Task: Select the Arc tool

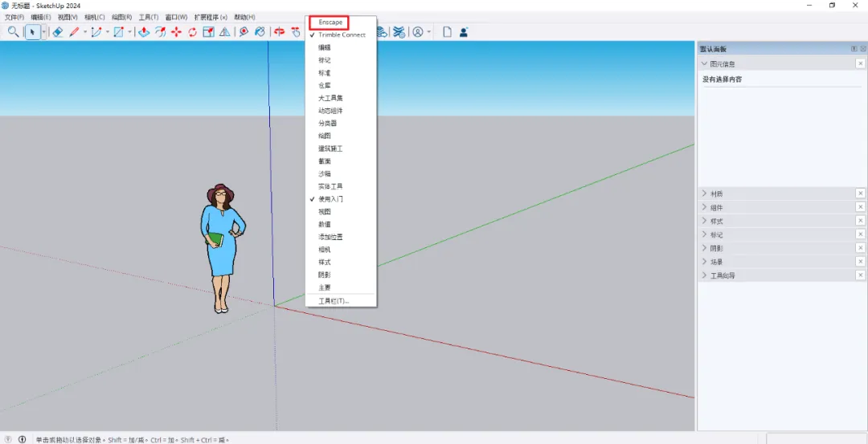Action: click(96, 32)
